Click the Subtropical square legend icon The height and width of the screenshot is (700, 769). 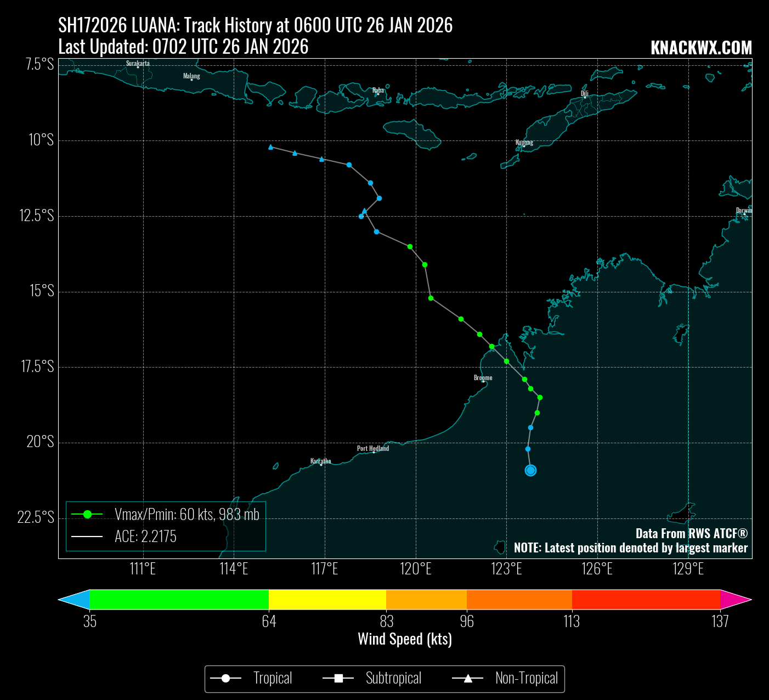(x=338, y=679)
